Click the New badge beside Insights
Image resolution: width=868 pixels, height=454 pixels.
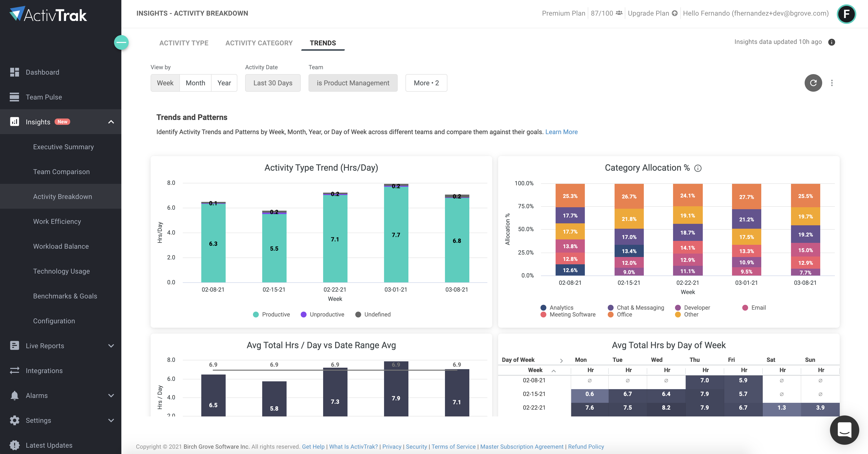coord(62,122)
